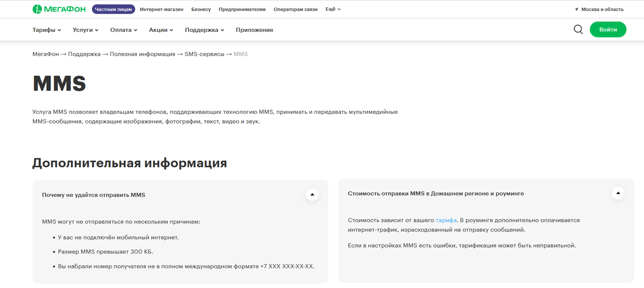Screen dimensions: 644x288
Task: Expand the Оплата menu
Action: [x=124, y=30]
